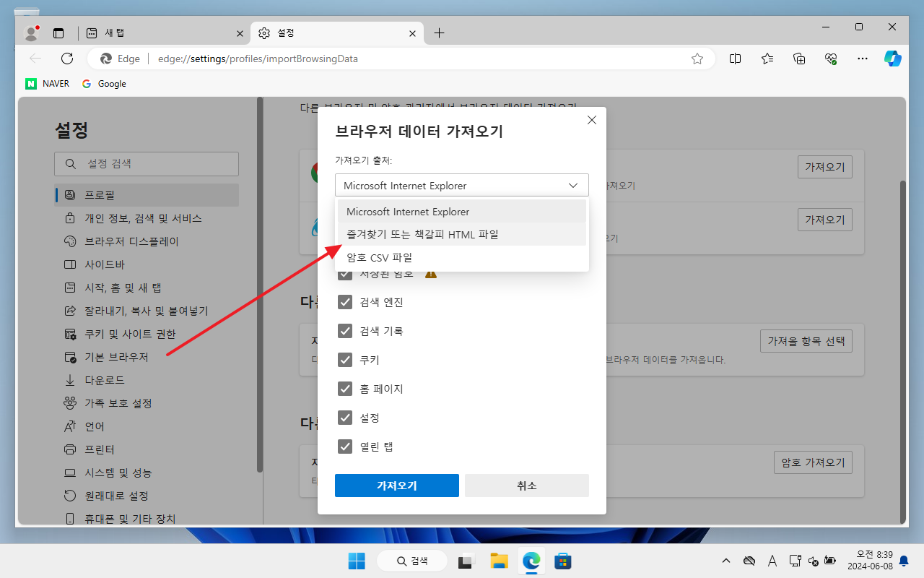The width and height of the screenshot is (924, 578).
Task: Open 원래대로 설정 section
Action: (x=147, y=496)
